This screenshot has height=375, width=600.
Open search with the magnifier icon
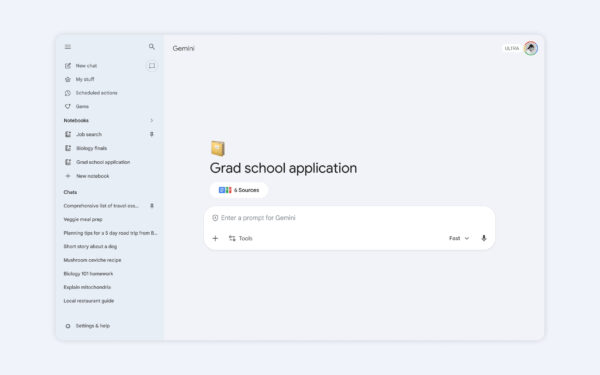coord(152,47)
